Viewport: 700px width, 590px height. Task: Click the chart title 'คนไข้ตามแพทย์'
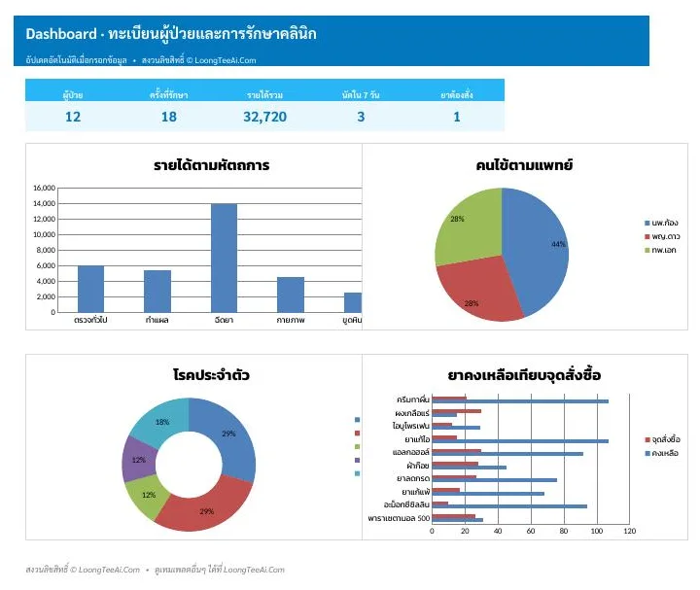(x=524, y=165)
